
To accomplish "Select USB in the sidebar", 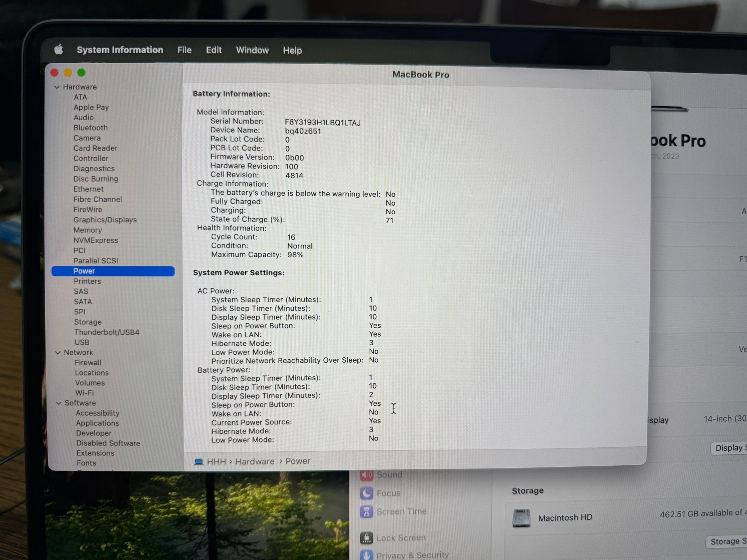I will 82,342.
